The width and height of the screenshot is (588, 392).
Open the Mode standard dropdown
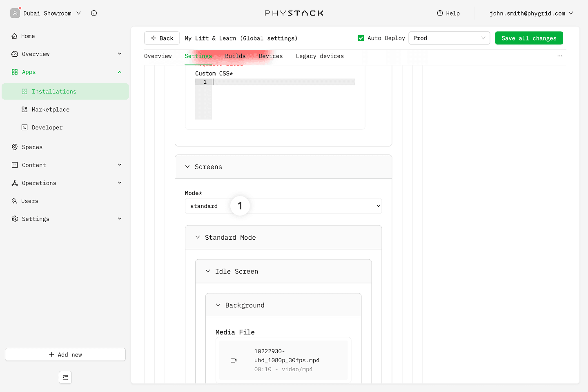click(283, 206)
